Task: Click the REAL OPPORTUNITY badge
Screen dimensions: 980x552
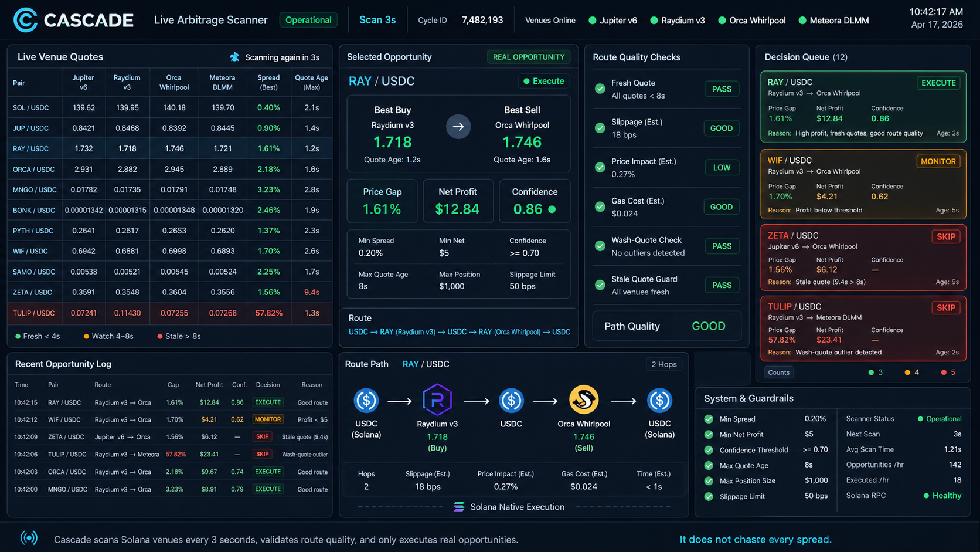Action: pyautogui.click(x=529, y=57)
